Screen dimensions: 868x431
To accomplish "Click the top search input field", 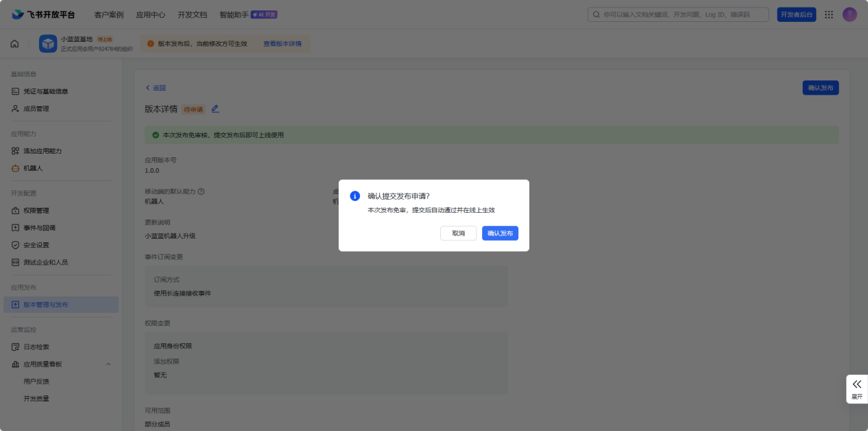I will click(679, 14).
